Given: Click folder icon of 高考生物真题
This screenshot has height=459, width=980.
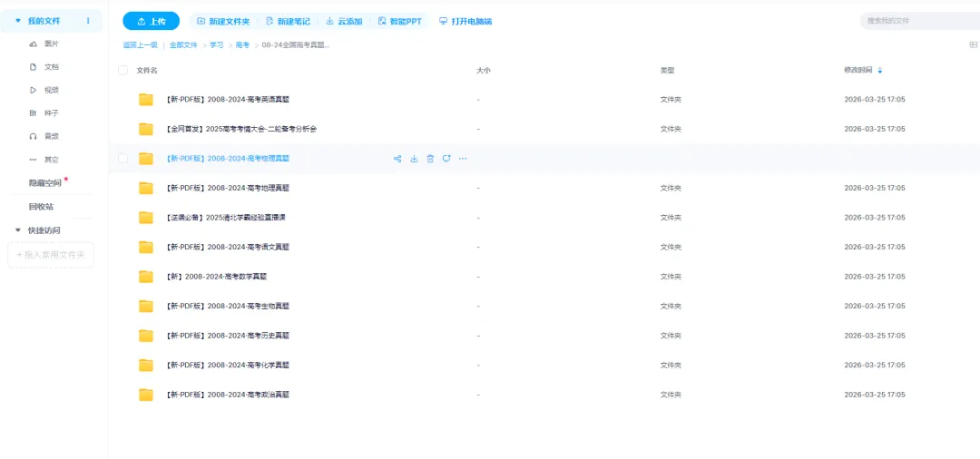Looking at the screenshot, I should (x=146, y=306).
